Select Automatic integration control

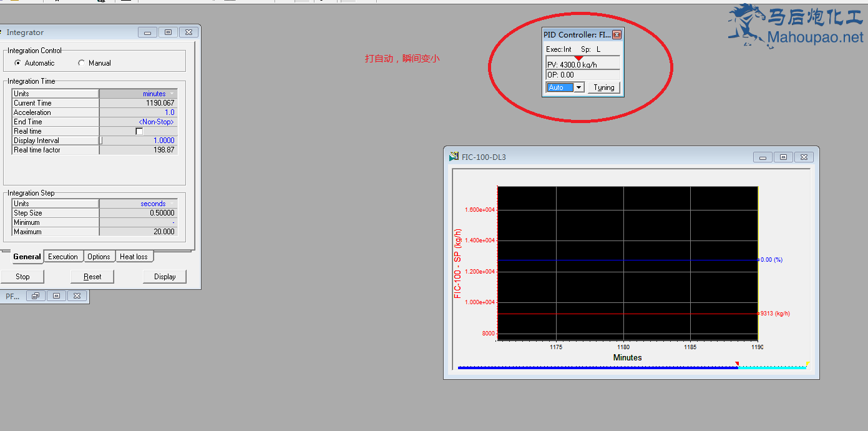click(18, 63)
